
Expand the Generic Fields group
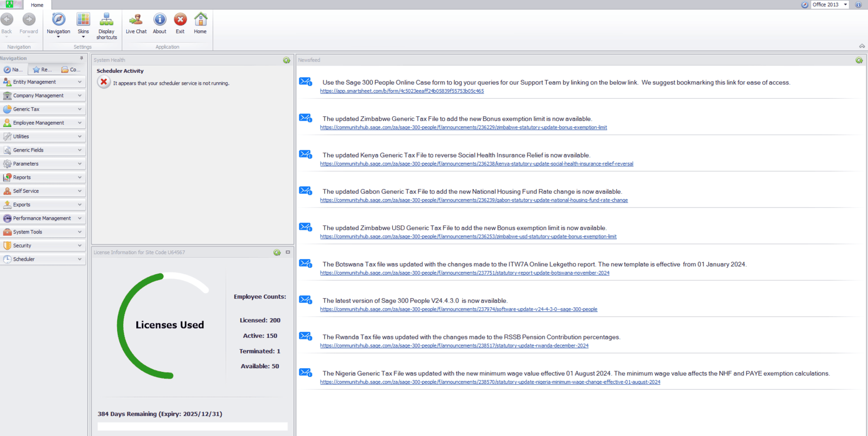tap(43, 150)
